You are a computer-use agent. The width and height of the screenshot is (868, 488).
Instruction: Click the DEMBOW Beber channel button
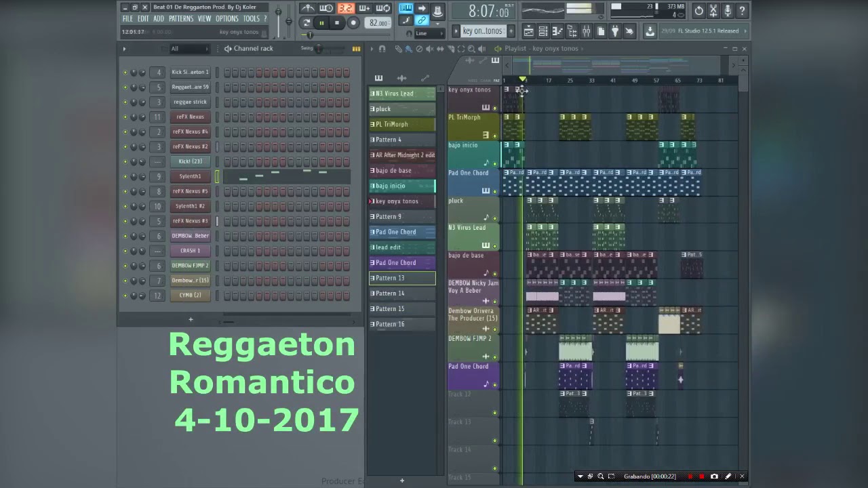click(190, 236)
